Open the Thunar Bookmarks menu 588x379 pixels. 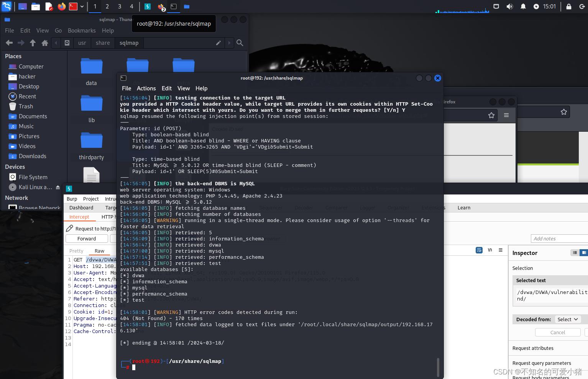click(x=82, y=31)
